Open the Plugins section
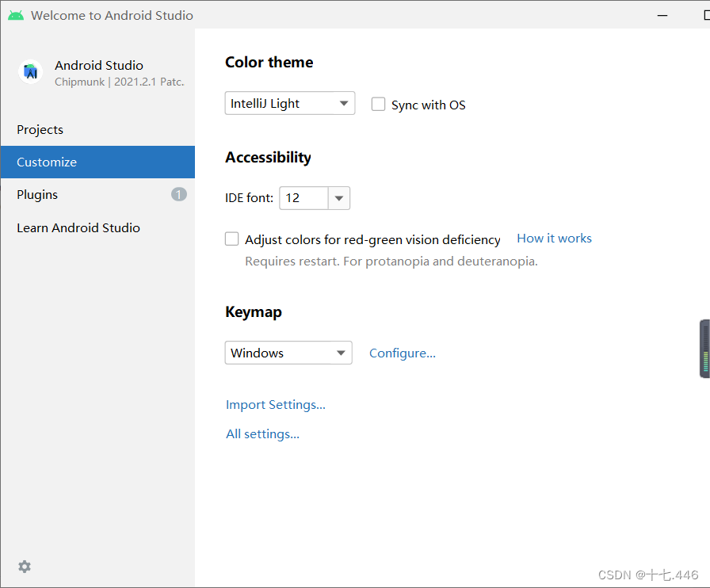710x588 pixels. (x=36, y=194)
